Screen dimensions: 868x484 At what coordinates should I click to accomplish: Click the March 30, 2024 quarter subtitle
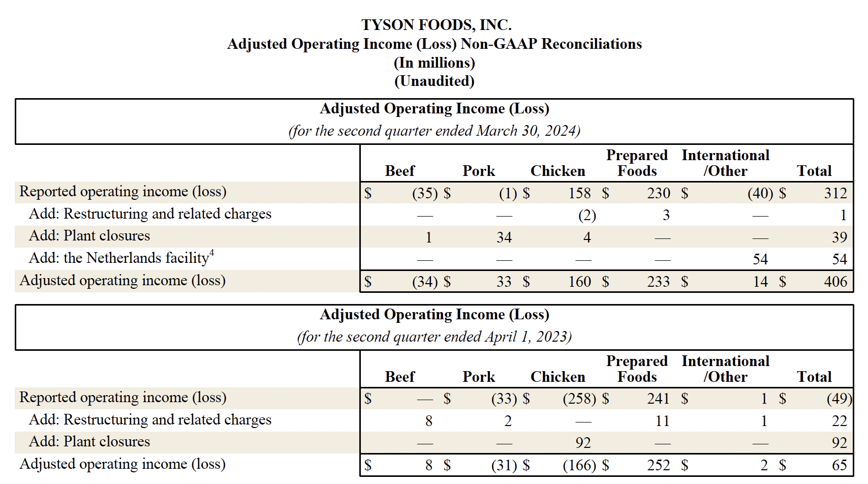click(x=434, y=131)
